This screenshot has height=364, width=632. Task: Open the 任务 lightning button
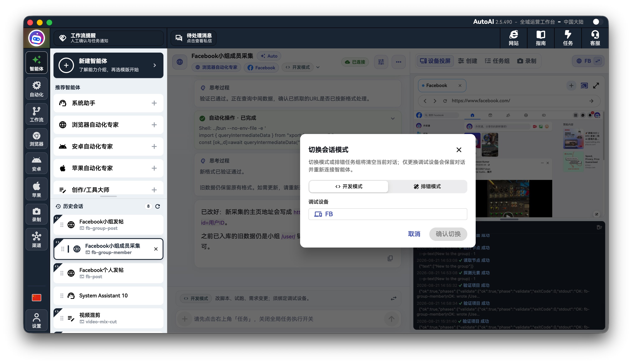568,38
